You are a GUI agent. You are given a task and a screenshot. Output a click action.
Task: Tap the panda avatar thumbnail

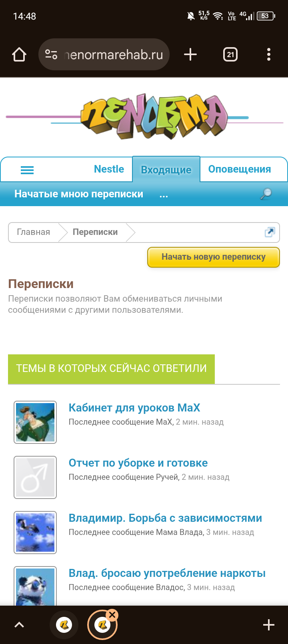coord(35,586)
